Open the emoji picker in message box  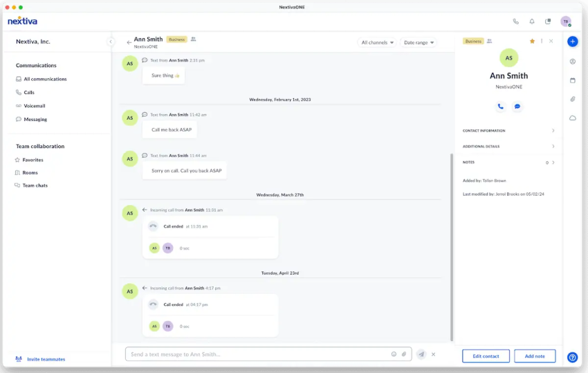coord(394,354)
